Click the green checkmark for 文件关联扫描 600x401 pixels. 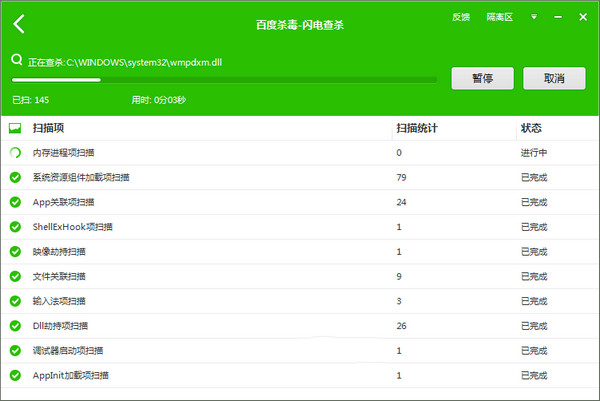pyautogui.click(x=15, y=276)
